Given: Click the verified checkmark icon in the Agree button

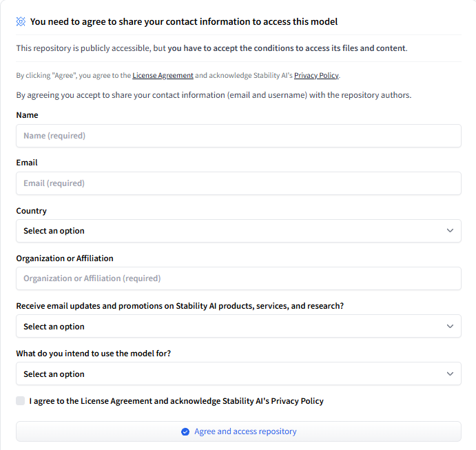Looking at the screenshot, I should (x=185, y=432).
